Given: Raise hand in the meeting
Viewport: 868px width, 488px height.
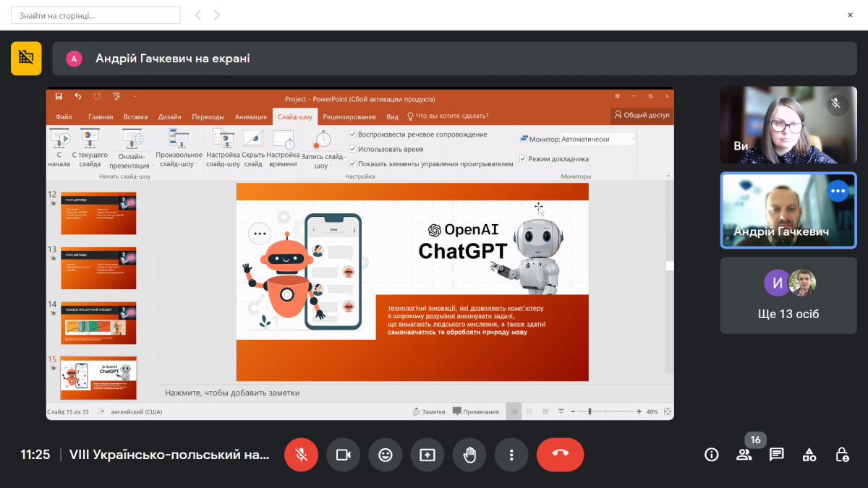Looking at the screenshot, I should 469,455.
